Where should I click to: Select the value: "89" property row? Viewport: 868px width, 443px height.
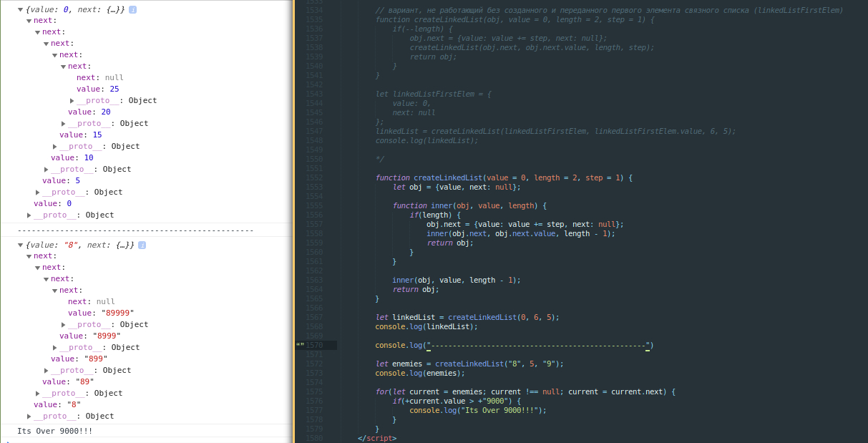click(x=68, y=382)
